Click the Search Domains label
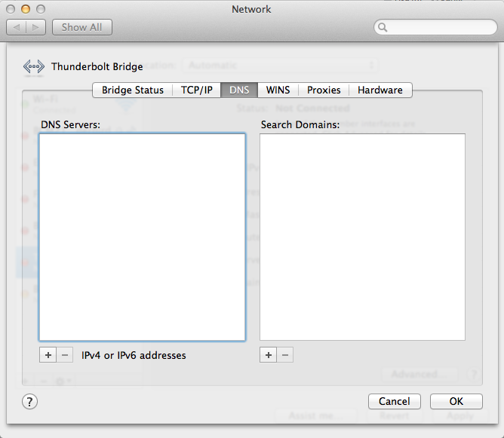 [x=300, y=124]
